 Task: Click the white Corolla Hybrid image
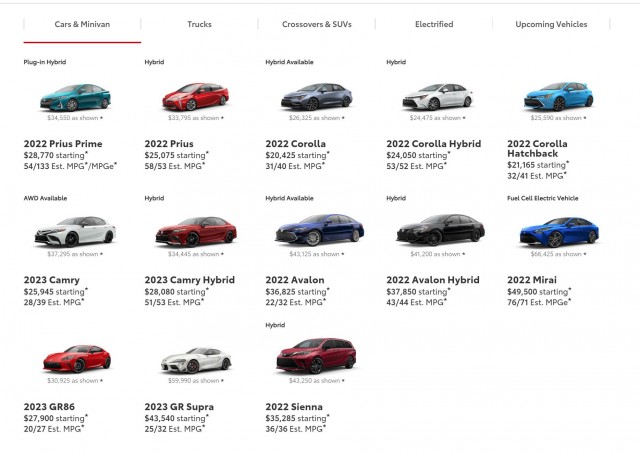tap(438, 96)
